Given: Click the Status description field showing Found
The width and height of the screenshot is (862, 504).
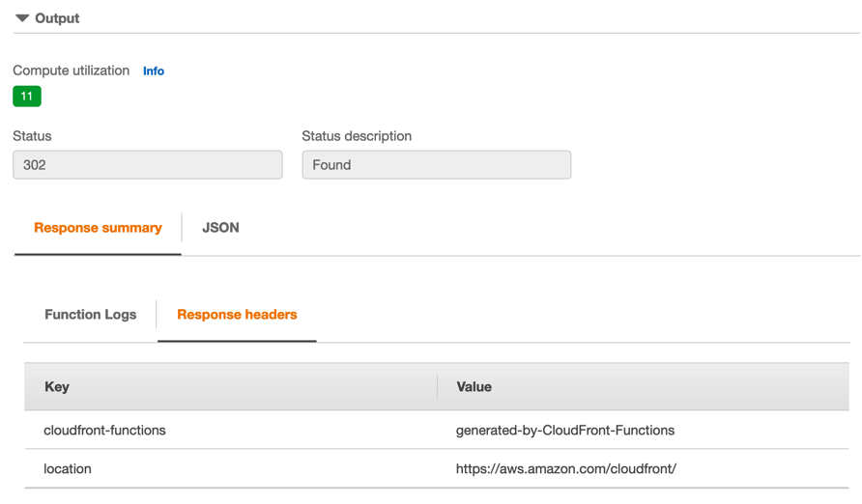Looking at the screenshot, I should pyautogui.click(x=436, y=165).
